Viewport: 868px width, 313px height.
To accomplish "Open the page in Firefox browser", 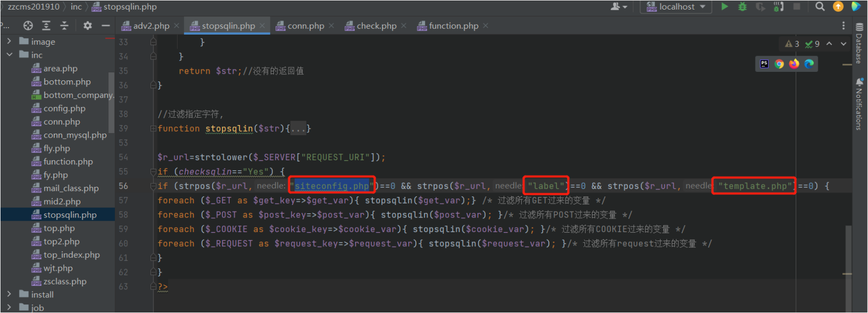I will click(x=794, y=64).
